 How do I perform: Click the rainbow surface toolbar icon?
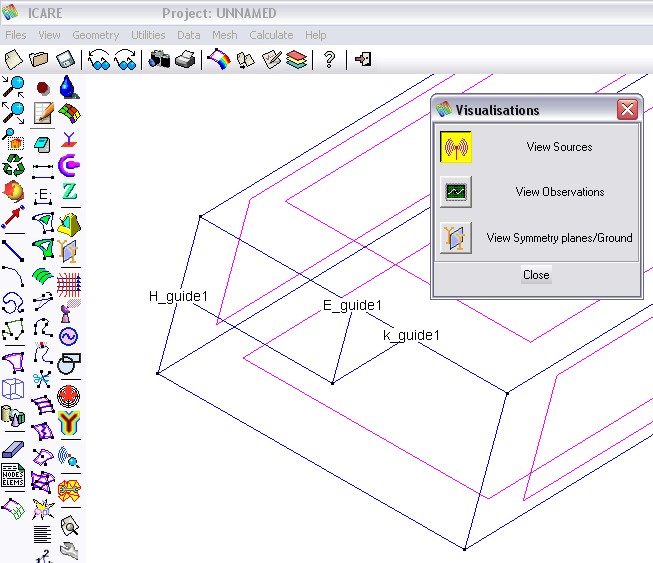(219, 60)
